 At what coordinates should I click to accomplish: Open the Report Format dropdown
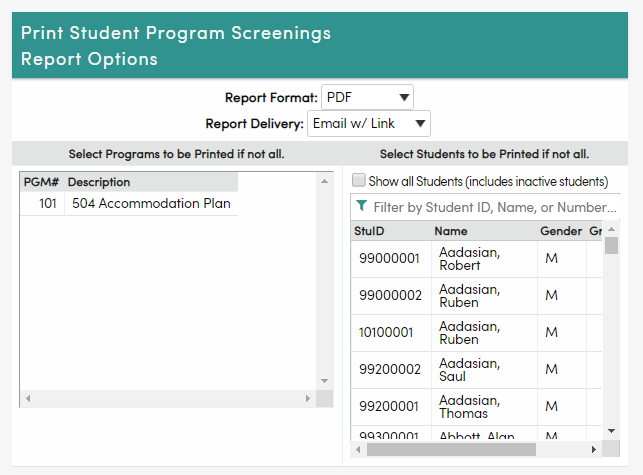[367, 97]
